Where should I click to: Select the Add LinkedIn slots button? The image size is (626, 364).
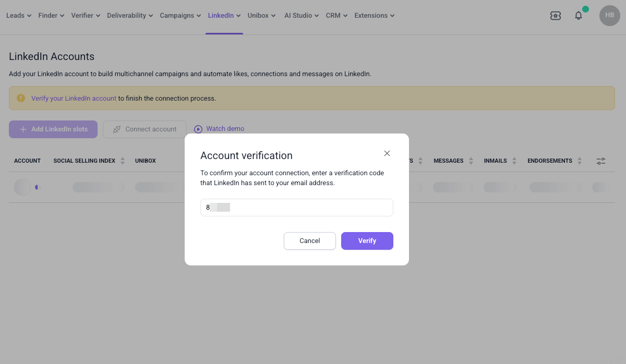click(53, 129)
